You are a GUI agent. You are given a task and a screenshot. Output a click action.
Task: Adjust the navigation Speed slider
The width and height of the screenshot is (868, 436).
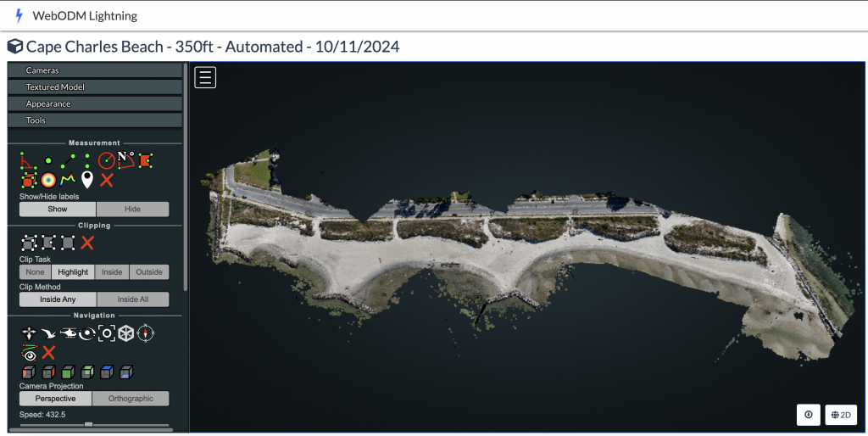click(x=88, y=424)
